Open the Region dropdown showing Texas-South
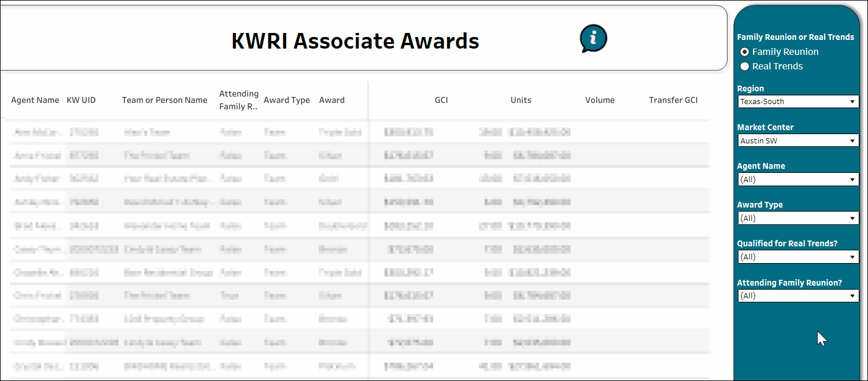The width and height of the screenshot is (868, 381). (x=798, y=102)
